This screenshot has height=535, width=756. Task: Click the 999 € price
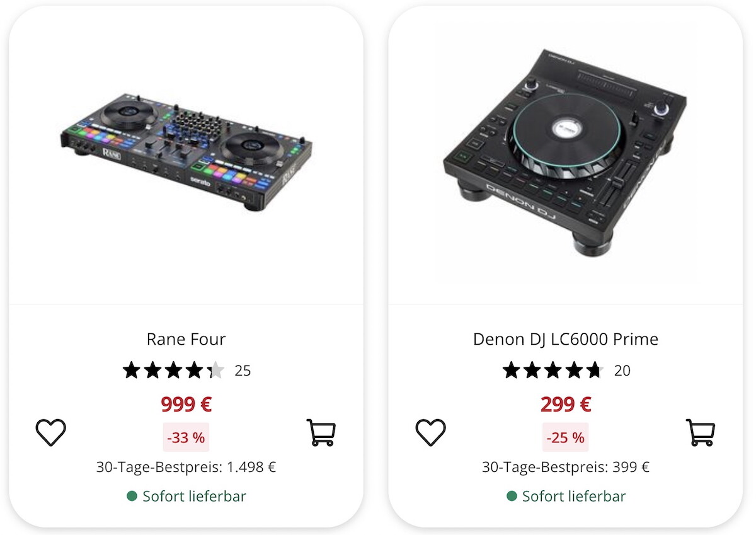(x=186, y=404)
